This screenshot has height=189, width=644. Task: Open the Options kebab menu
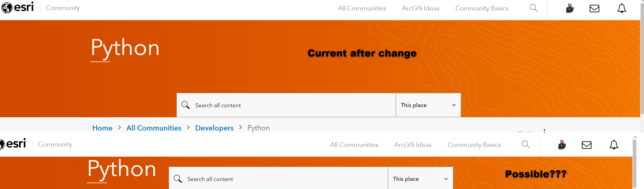tap(545, 132)
